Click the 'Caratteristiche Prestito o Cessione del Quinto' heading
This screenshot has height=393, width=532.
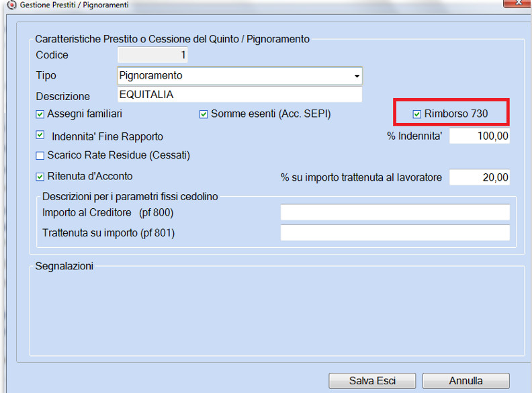tap(173, 39)
